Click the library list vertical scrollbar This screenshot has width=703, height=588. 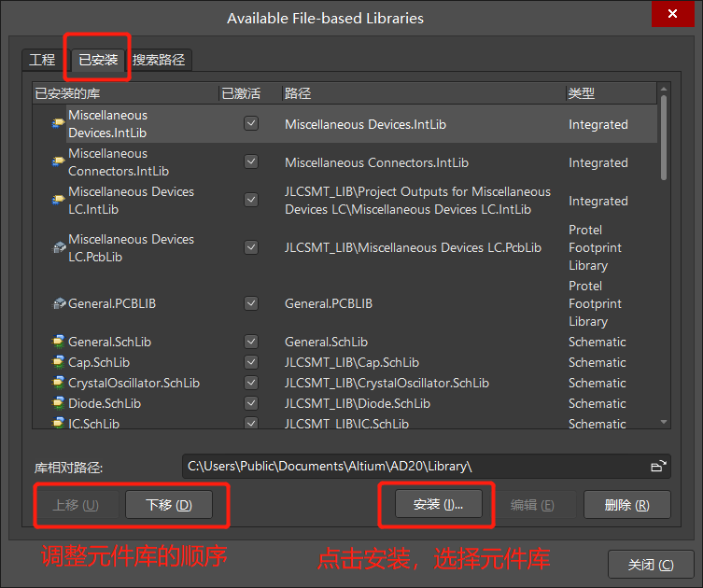click(664, 140)
